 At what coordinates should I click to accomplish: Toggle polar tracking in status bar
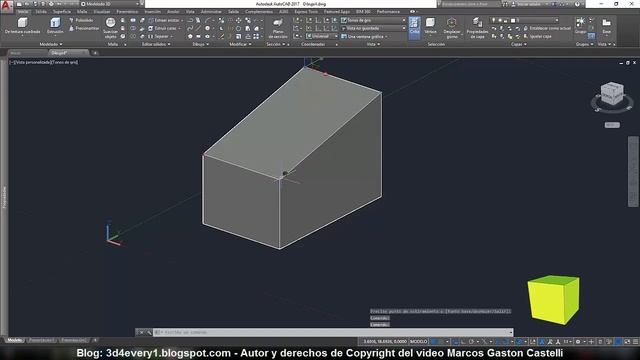(x=471, y=342)
